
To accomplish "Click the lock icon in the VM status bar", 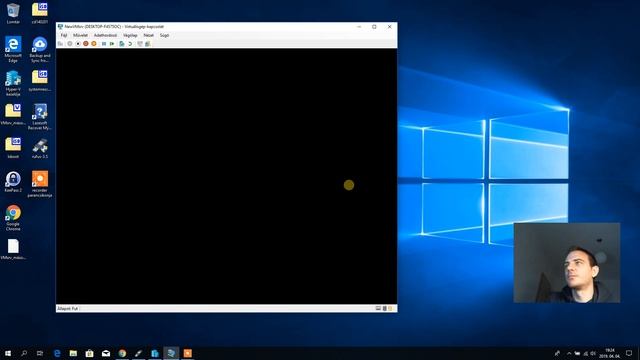I will coord(390,309).
